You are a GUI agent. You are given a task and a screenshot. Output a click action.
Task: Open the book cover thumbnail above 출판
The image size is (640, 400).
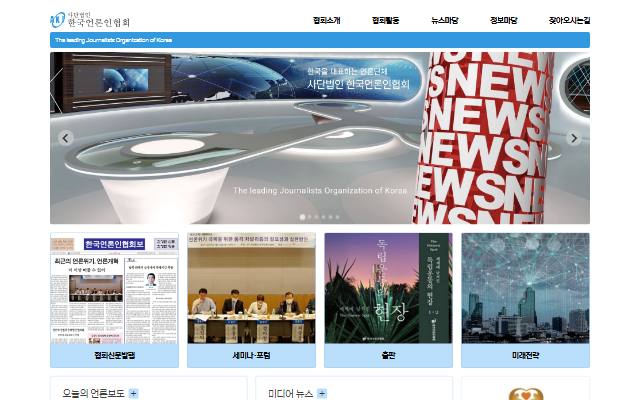click(x=389, y=288)
